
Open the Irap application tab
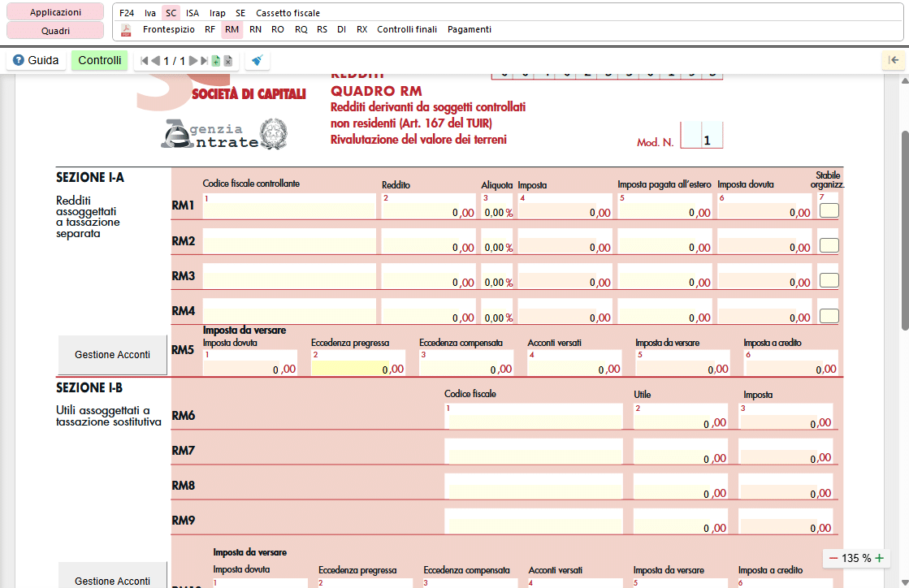point(218,13)
